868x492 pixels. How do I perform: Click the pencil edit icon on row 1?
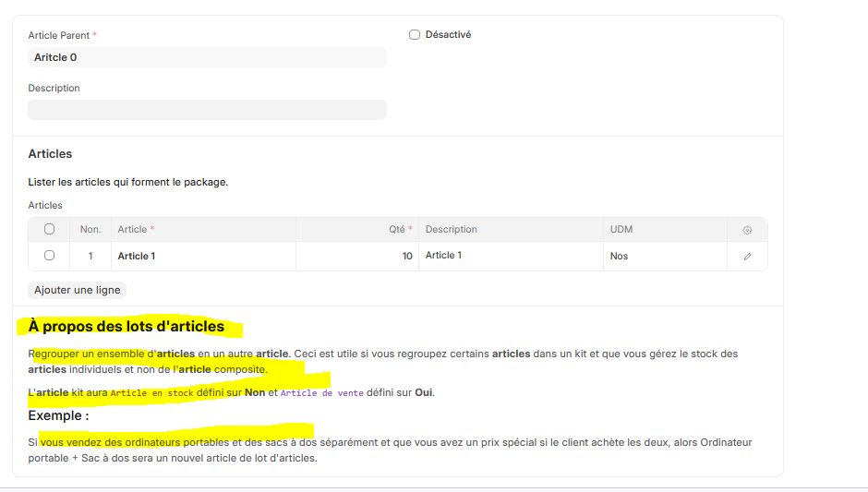tap(747, 256)
